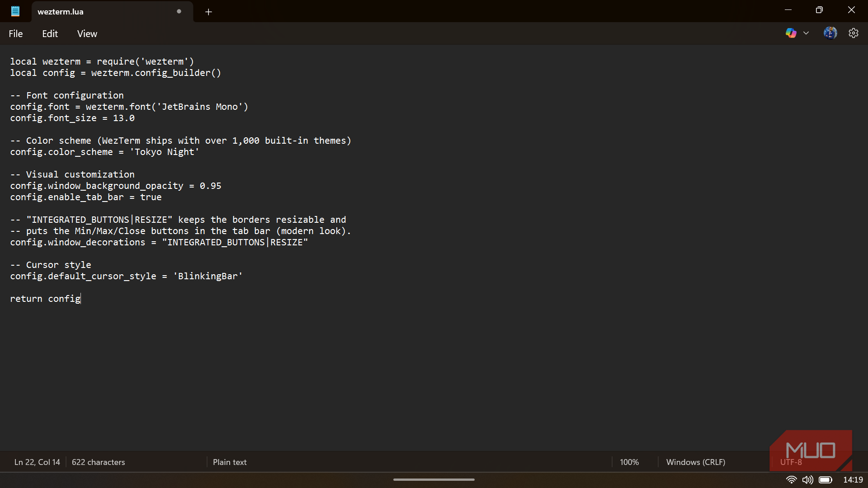Open the account profile avatar
The width and height of the screenshot is (868, 488).
[x=830, y=33]
